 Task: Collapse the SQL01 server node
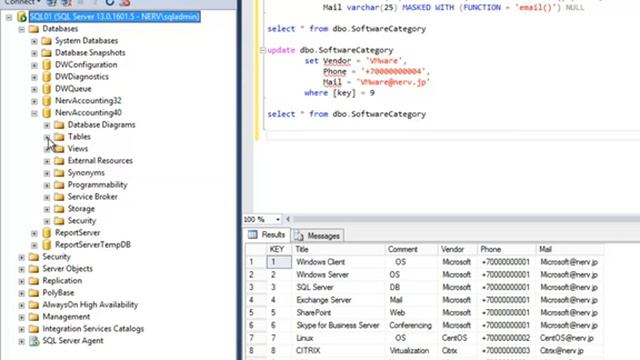point(9,17)
